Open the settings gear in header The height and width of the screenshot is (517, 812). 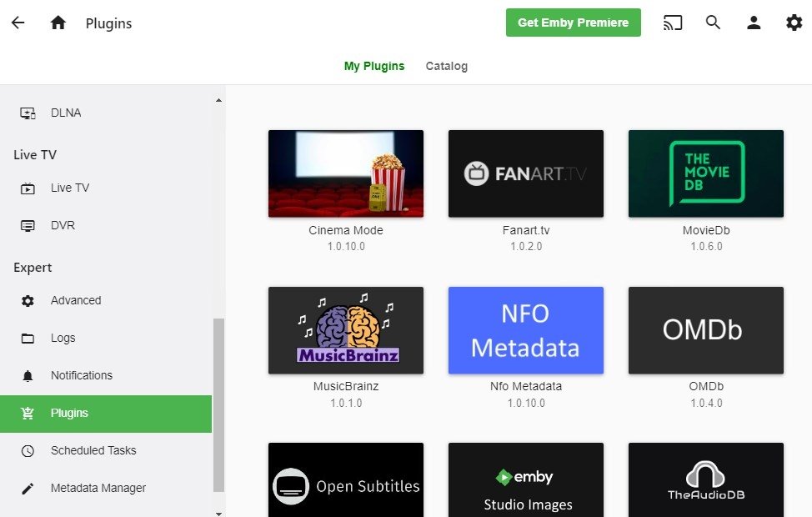coord(794,23)
